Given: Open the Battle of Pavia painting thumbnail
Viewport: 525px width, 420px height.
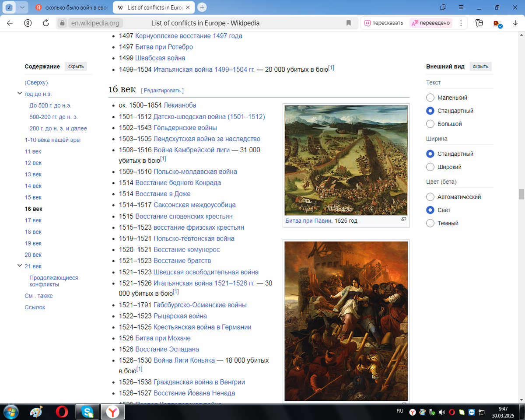Looking at the screenshot, I should pos(346,160).
